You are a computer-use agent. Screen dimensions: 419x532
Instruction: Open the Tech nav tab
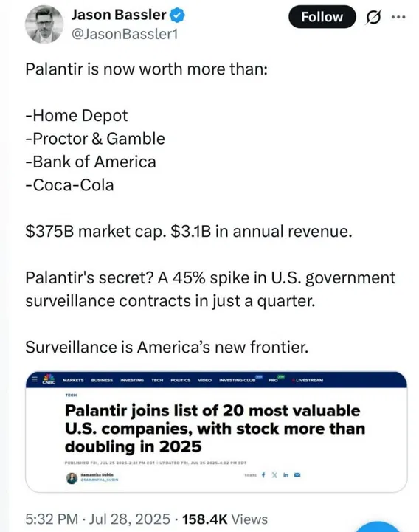(157, 380)
